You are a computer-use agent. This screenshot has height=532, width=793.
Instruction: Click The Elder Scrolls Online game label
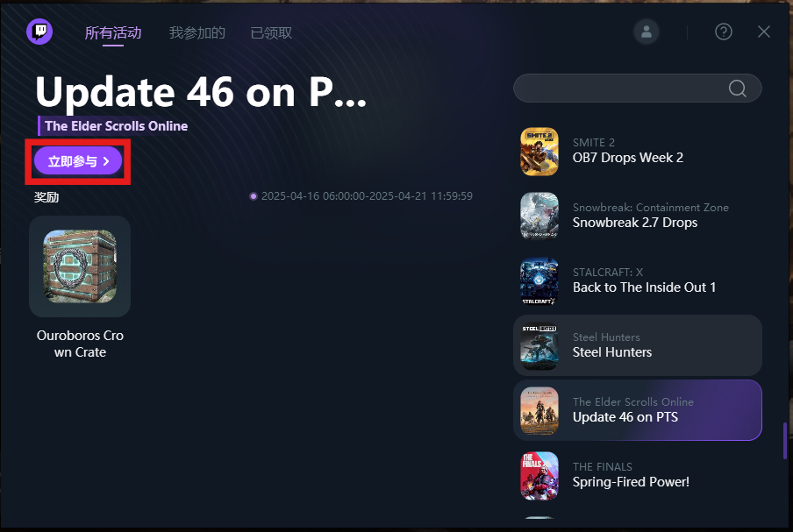pyautogui.click(x=116, y=126)
